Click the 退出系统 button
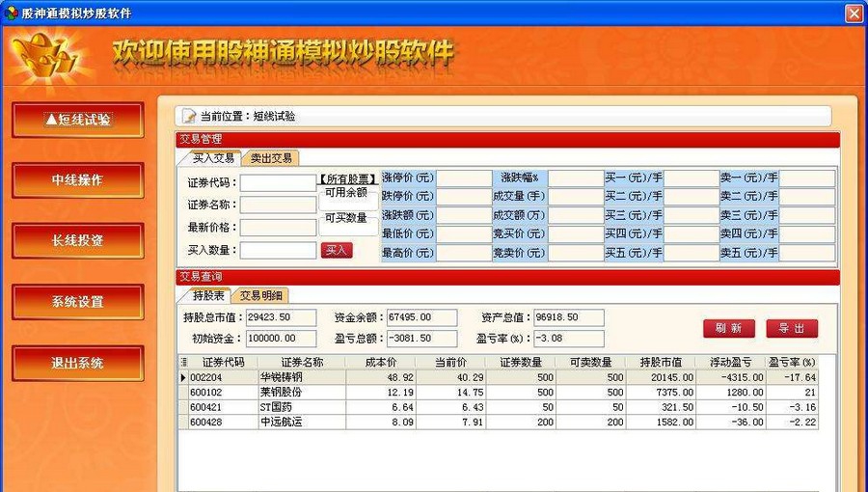Image resolution: width=868 pixels, height=492 pixels. click(78, 363)
